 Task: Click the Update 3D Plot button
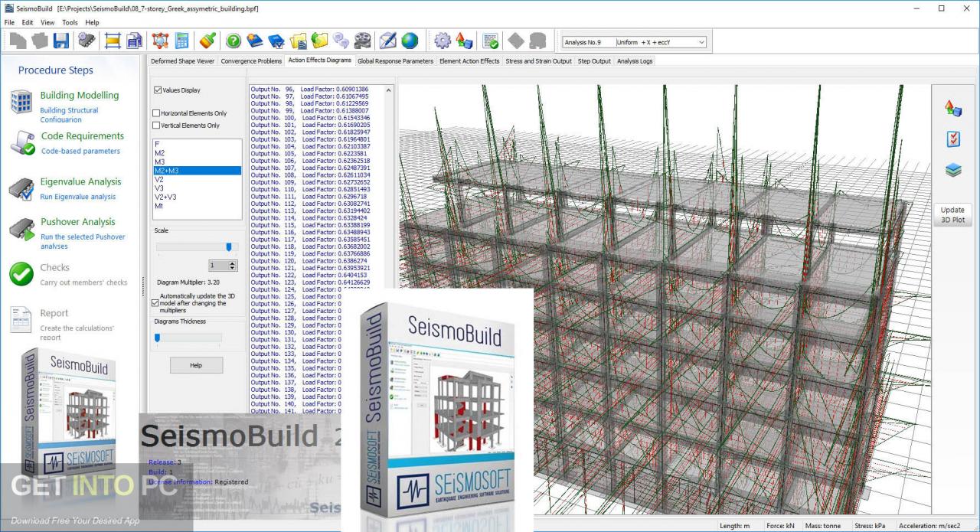click(952, 214)
